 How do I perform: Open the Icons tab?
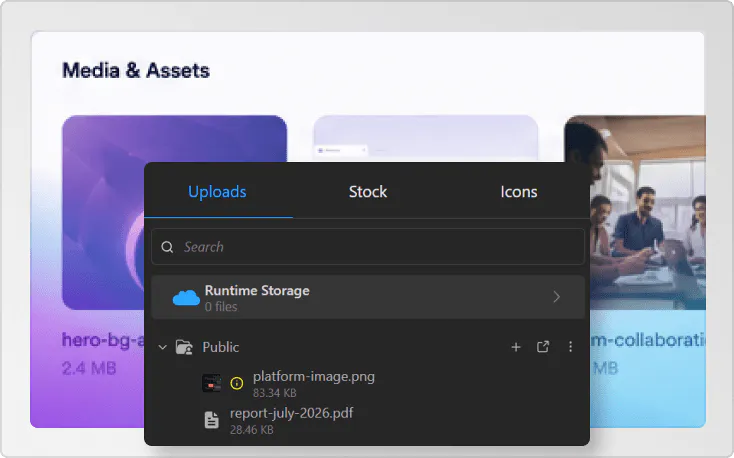click(x=519, y=192)
